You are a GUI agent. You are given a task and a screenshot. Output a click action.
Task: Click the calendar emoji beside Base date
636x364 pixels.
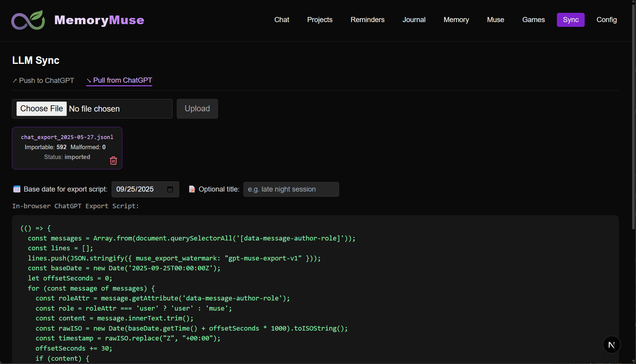(x=17, y=189)
